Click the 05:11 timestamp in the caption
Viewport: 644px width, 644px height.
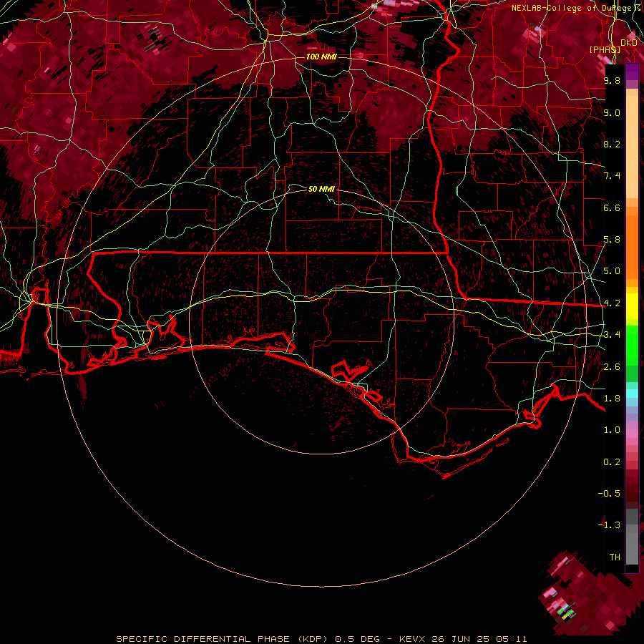[x=511, y=639]
